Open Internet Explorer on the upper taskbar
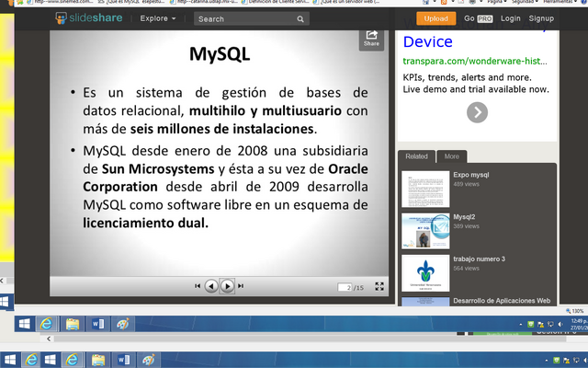The width and height of the screenshot is (588, 368). point(47,324)
